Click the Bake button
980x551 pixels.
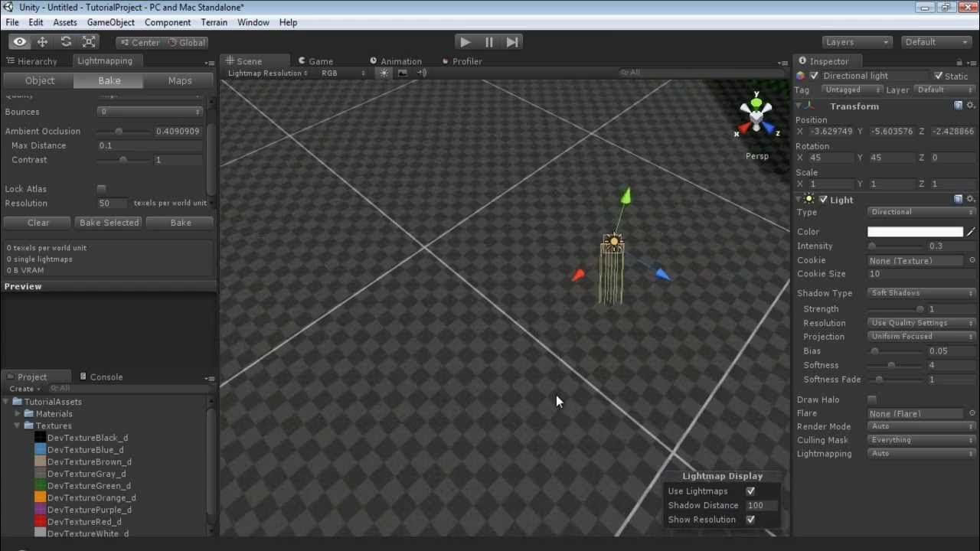tap(181, 223)
